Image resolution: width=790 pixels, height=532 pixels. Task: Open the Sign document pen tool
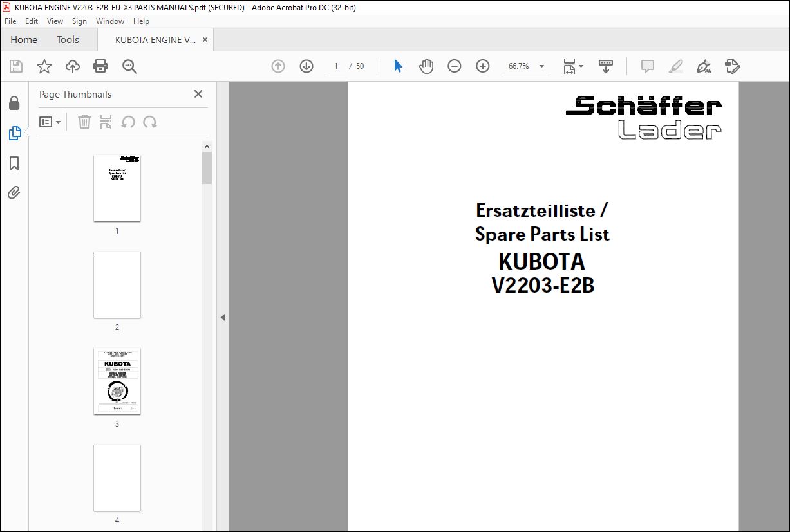704,66
